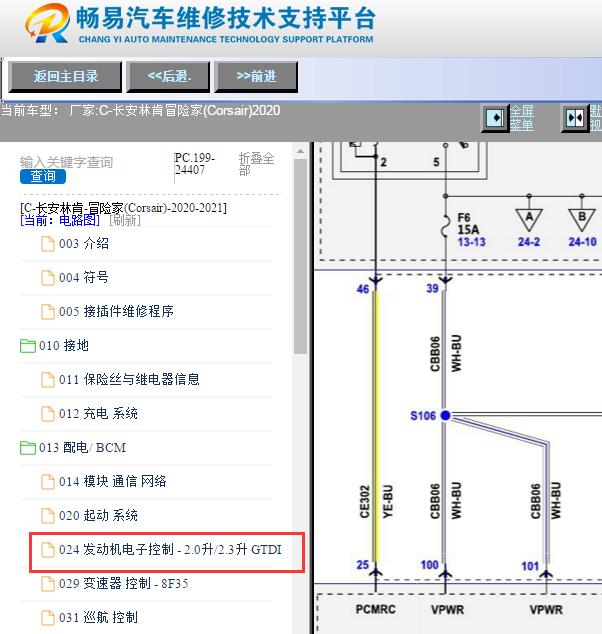
Task: Open the 012 充电 系统 tree item
Action: (x=98, y=414)
